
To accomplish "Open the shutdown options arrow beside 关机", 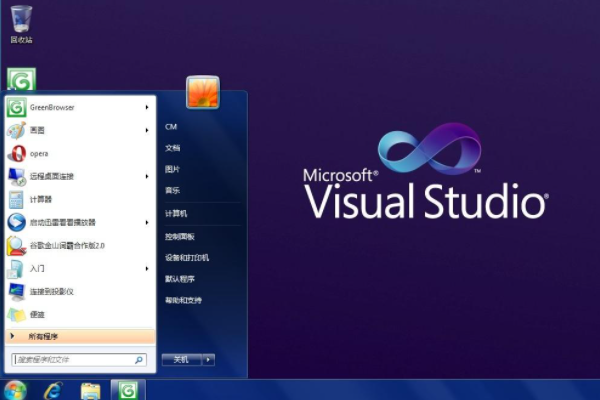I will 209,359.
